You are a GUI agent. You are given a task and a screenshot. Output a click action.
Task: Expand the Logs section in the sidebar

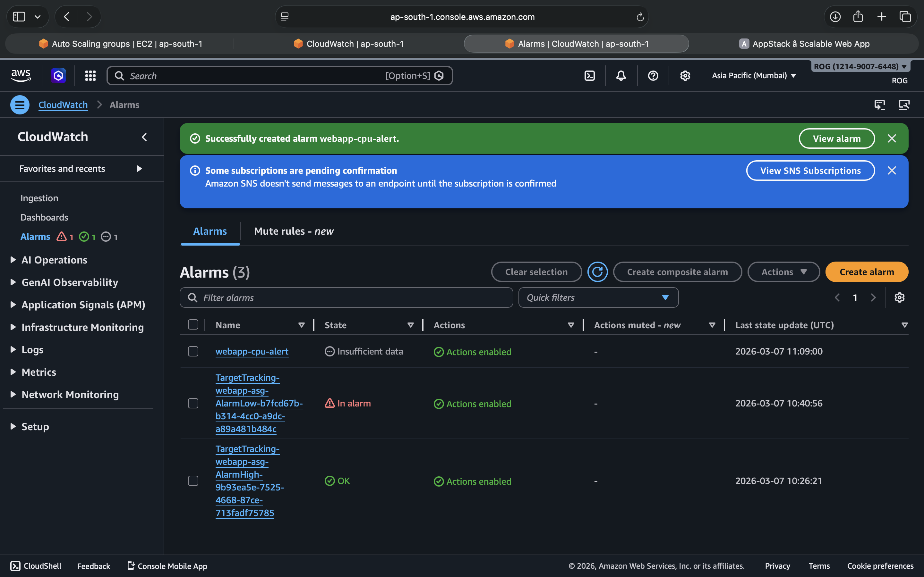(32, 349)
